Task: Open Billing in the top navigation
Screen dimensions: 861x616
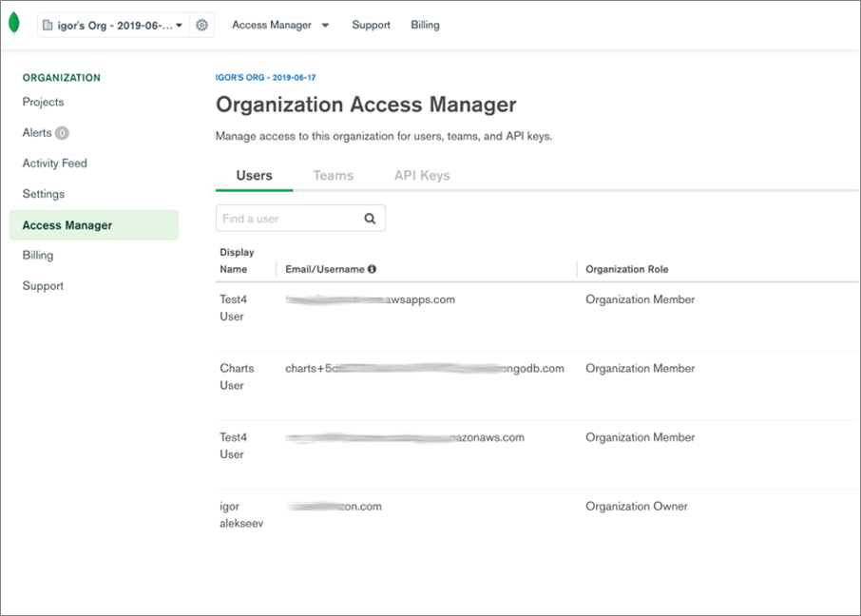Action: tap(425, 26)
